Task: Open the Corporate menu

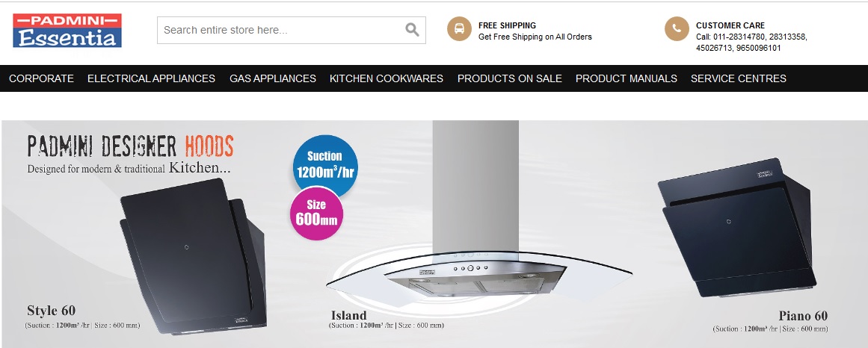Action: click(x=42, y=78)
